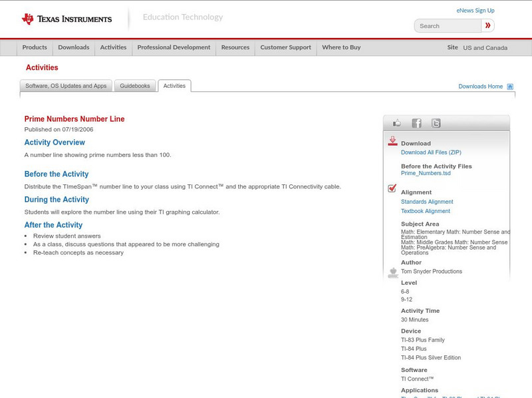Click the Downloads Home icon

pyautogui.click(x=509, y=86)
